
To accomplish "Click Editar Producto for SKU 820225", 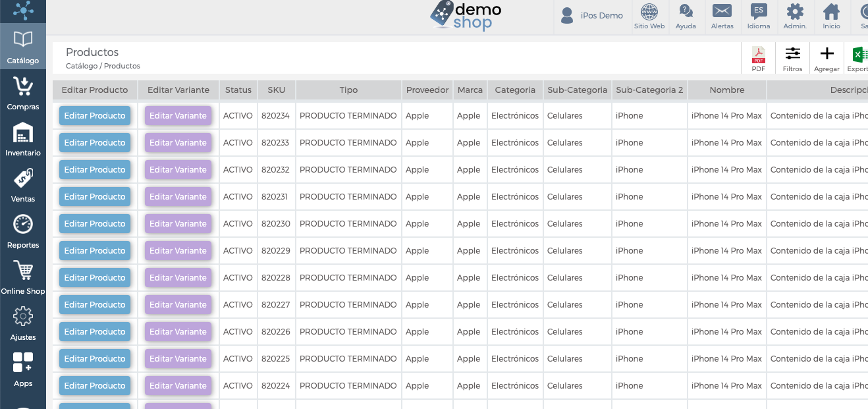I will pyautogui.click(x=95, y=359).
